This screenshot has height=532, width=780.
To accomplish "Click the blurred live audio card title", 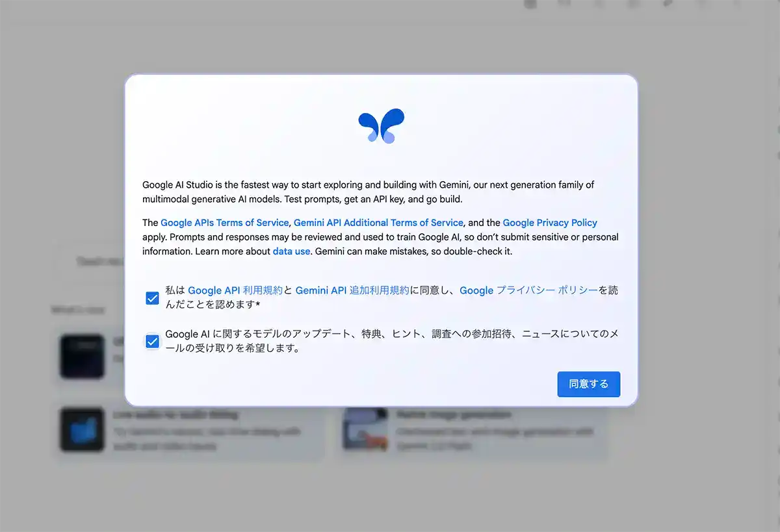I will click(175, 414).
